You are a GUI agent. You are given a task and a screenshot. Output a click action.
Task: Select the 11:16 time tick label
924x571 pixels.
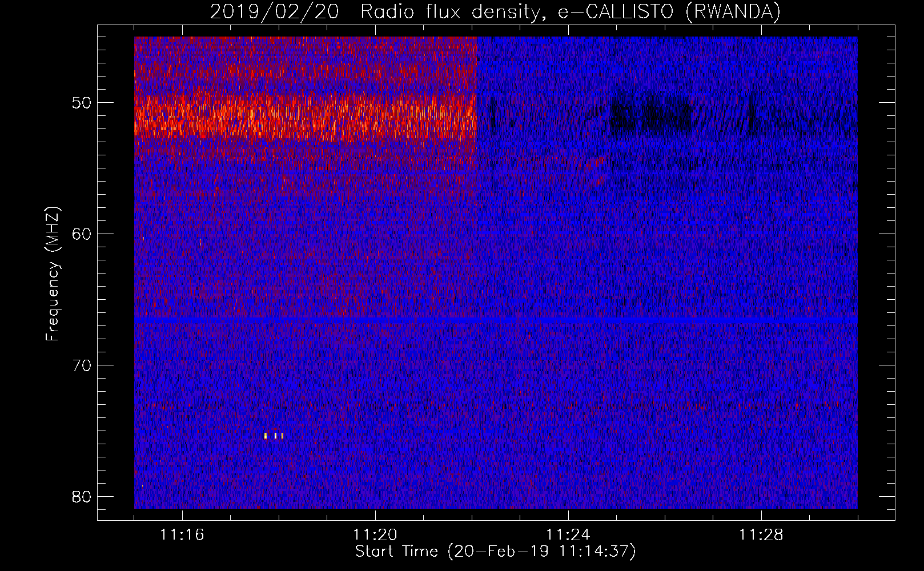(182, 535)
